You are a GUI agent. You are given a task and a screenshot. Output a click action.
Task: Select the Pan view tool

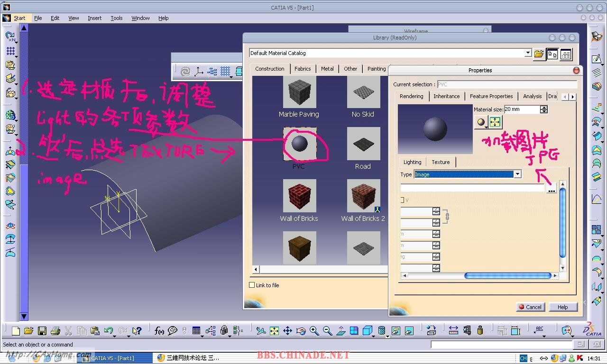[287, 331]
